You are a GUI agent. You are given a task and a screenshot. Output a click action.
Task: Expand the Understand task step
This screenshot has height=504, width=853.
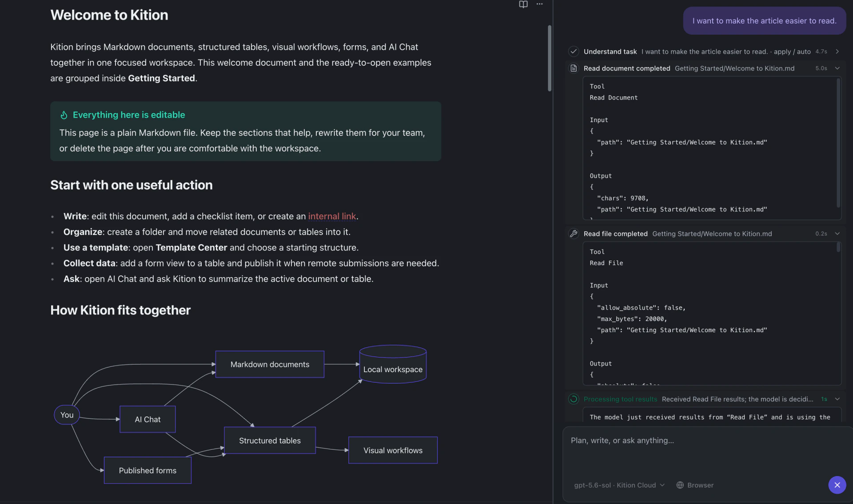coord(837,52)
